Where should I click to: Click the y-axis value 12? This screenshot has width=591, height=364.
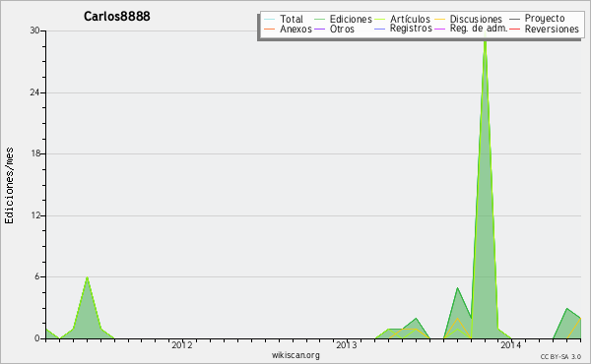pos(35,215)
